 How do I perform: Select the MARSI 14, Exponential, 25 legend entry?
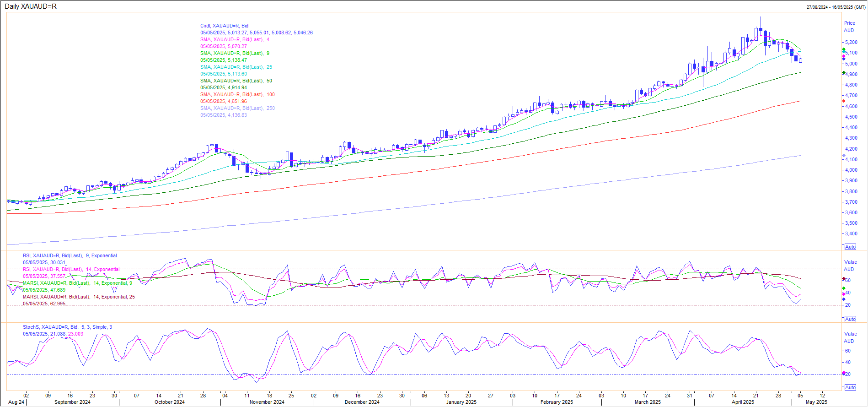(x=79, y=297)
